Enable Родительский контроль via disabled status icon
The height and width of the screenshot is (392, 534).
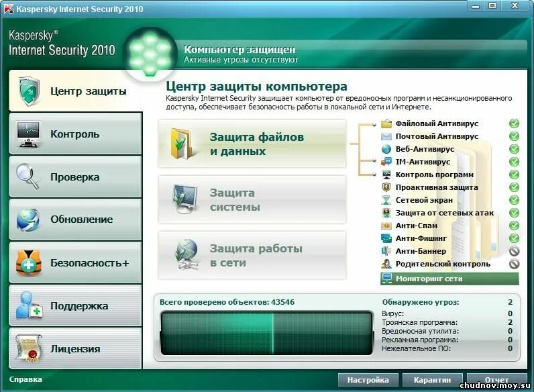515,264
